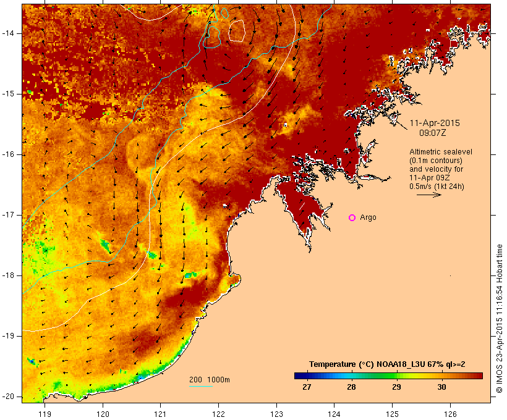This screenshot has height=420, width=507.
Task: Click latitude axis label '-17'
Action: pyautogui.click(x=9, y=215)
